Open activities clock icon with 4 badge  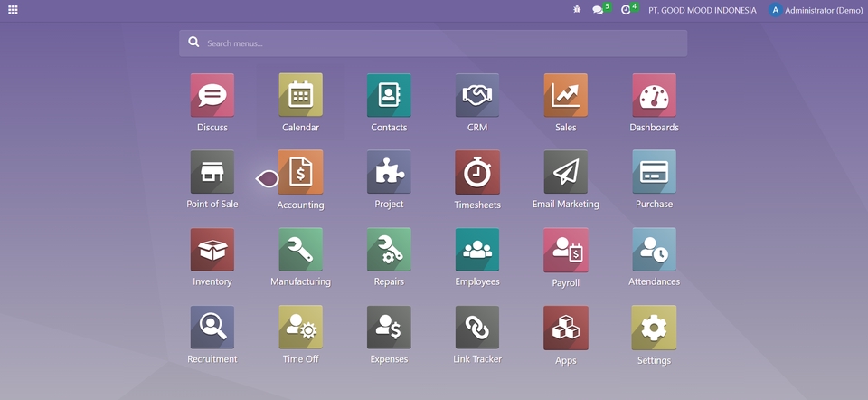(626, 10)
